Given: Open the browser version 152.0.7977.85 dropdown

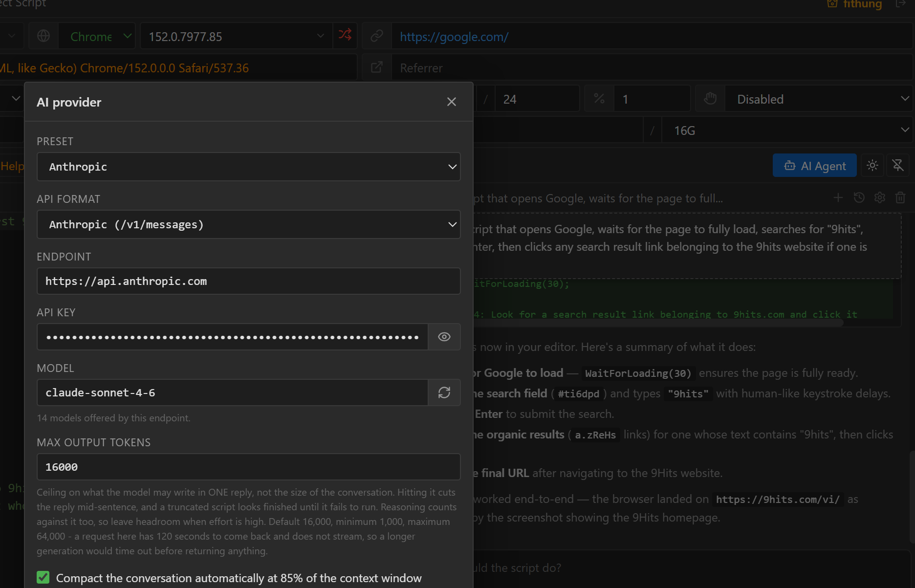Looking at the screenshot, I should [237, 36].
